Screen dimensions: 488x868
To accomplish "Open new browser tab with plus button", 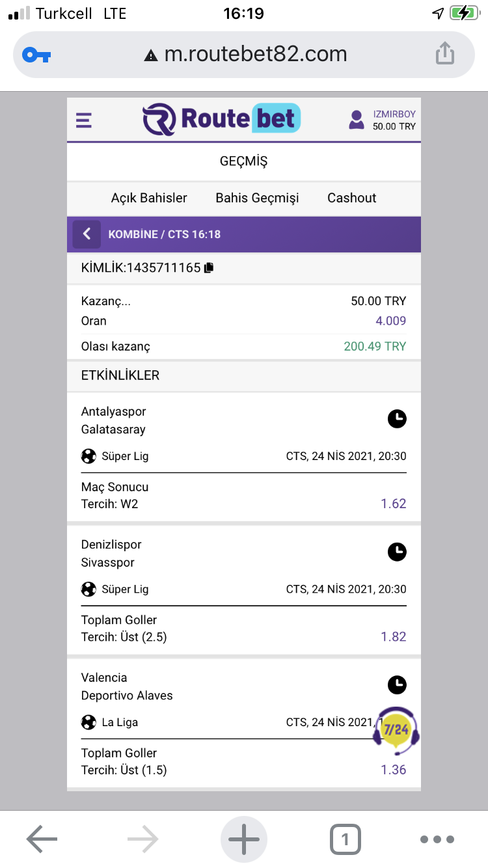I will click(244, 839).
